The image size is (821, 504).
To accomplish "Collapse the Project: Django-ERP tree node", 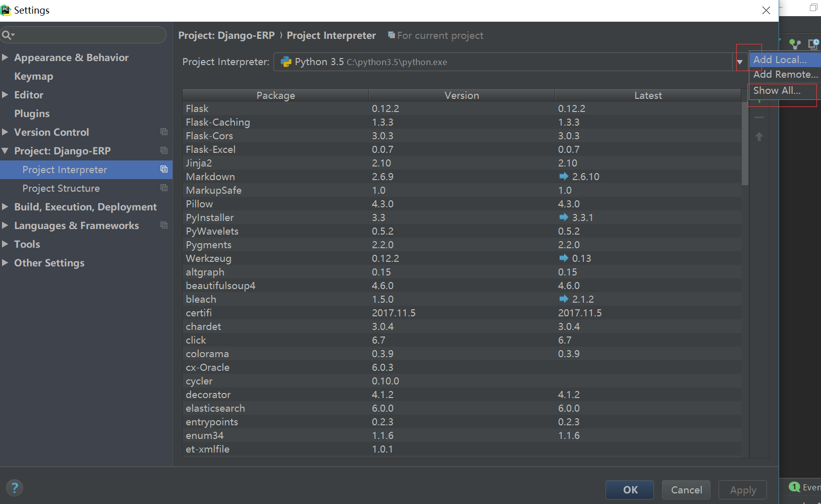I will [x=5, y=151].
